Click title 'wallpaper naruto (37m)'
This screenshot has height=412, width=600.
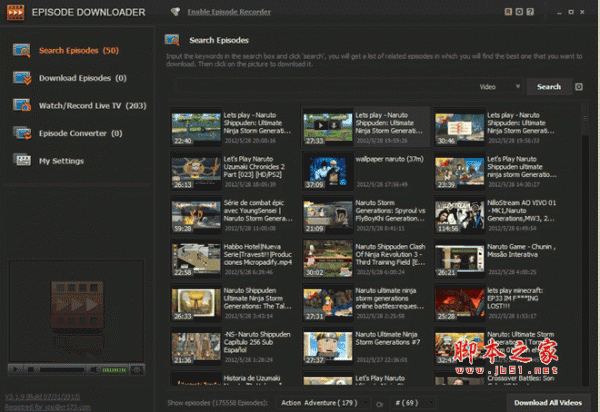tap(390, 159)
